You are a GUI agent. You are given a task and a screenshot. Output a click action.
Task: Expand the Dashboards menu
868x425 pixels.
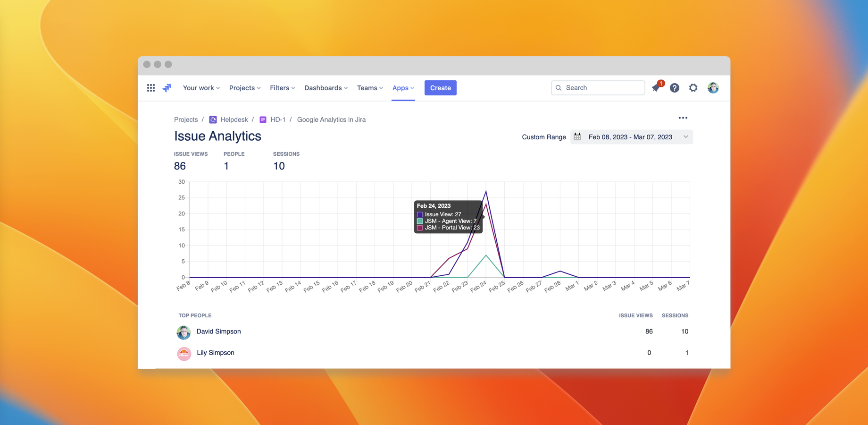click(x=326, y=88)
